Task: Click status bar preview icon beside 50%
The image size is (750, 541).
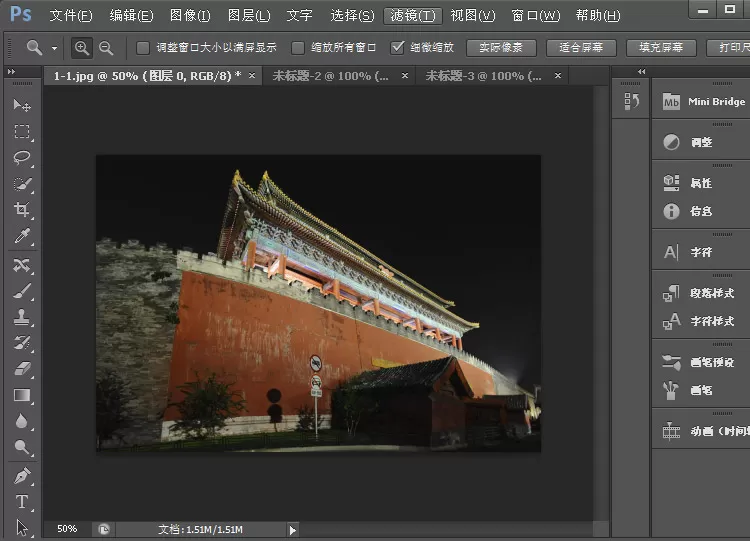Action: [104, 529]
